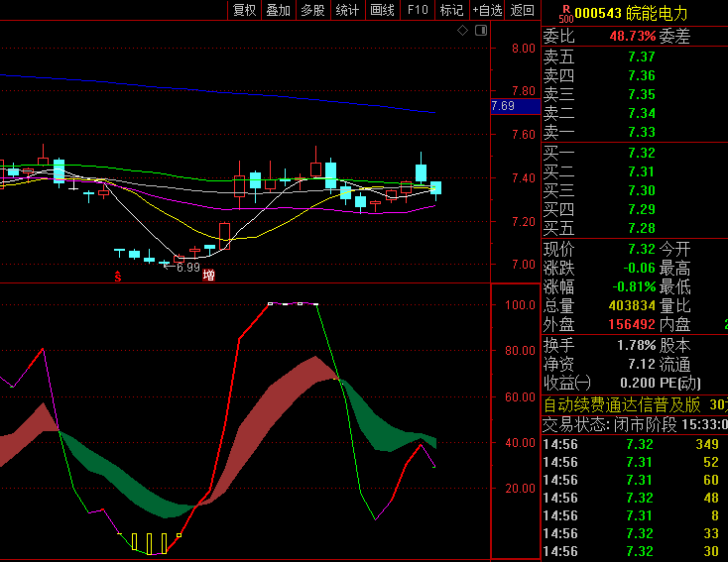Viewport: 728px width, 562px height.
Task: Click stock code 000543 in the quote header
Action: click(598, 12)
